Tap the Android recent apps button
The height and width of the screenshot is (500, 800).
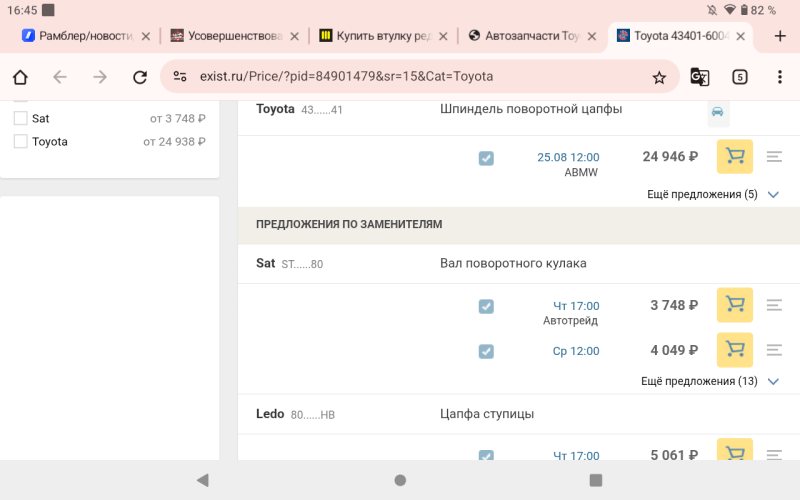(x=595, y=480)
